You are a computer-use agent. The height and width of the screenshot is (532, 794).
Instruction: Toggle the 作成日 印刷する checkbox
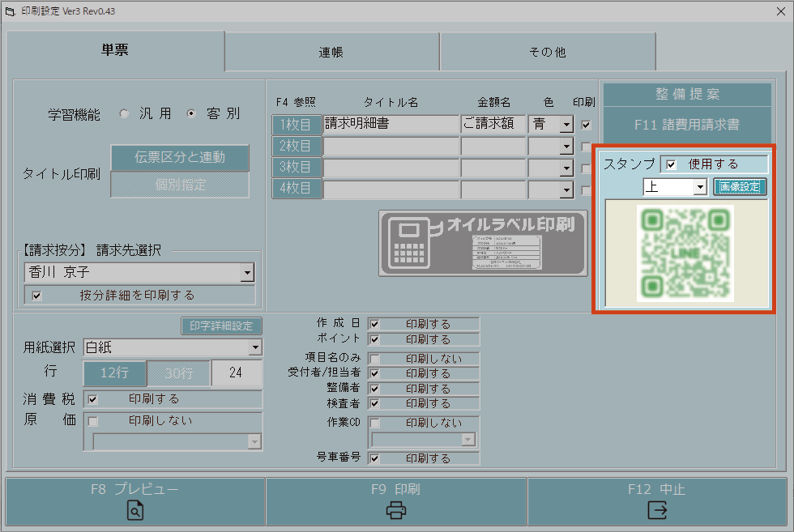click(374, 324)
